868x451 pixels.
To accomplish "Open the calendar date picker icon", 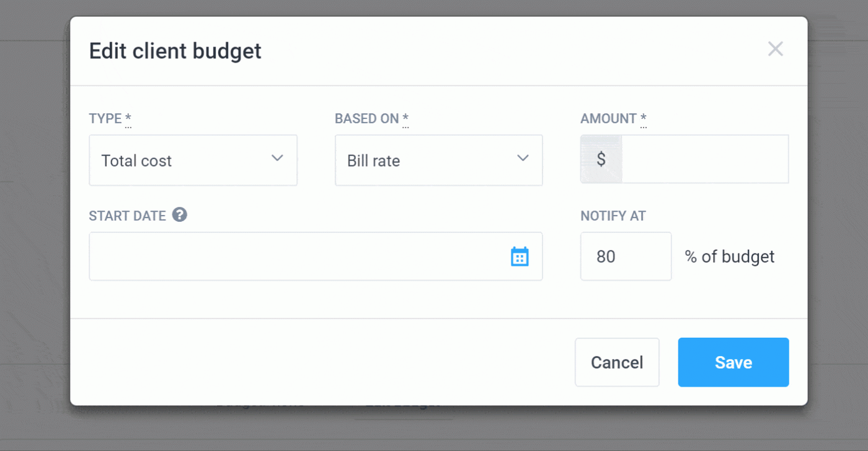I will pos(520,256).
